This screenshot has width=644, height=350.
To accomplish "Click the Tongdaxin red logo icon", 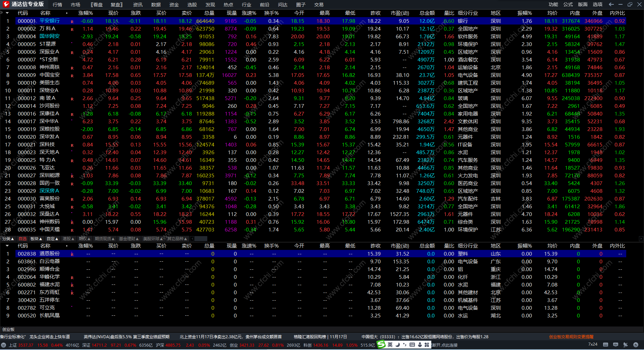I will click(x=6, y=4).
